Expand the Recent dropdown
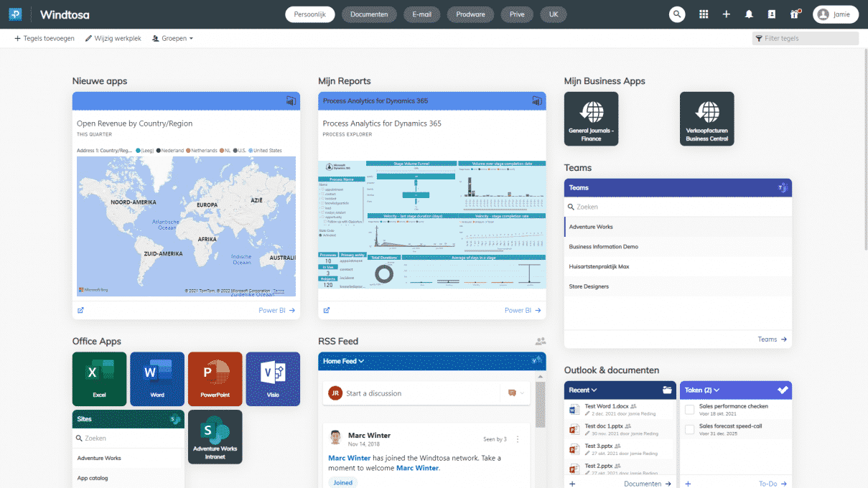Viewport: 868px width, 488px height. pos(583,390)
